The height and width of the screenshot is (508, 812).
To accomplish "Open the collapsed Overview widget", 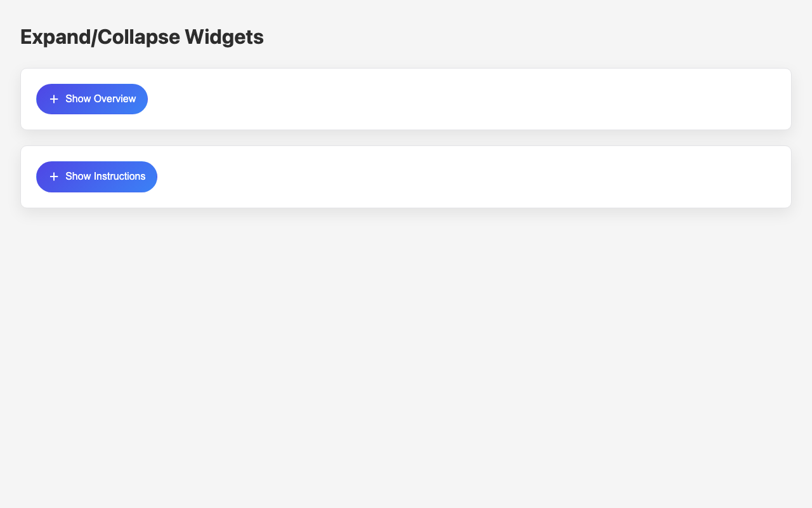I will [x=92, y=99].
